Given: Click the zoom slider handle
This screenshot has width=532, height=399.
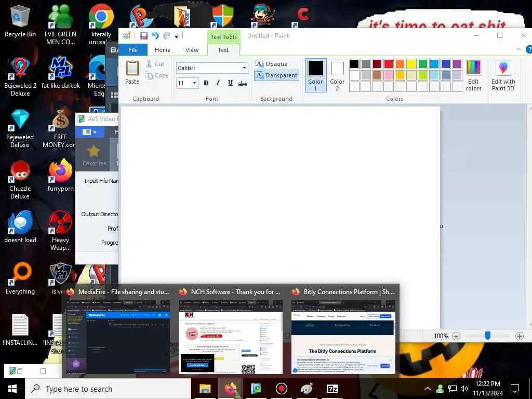Looking at the screenshot, I should (x=487, y=336).
